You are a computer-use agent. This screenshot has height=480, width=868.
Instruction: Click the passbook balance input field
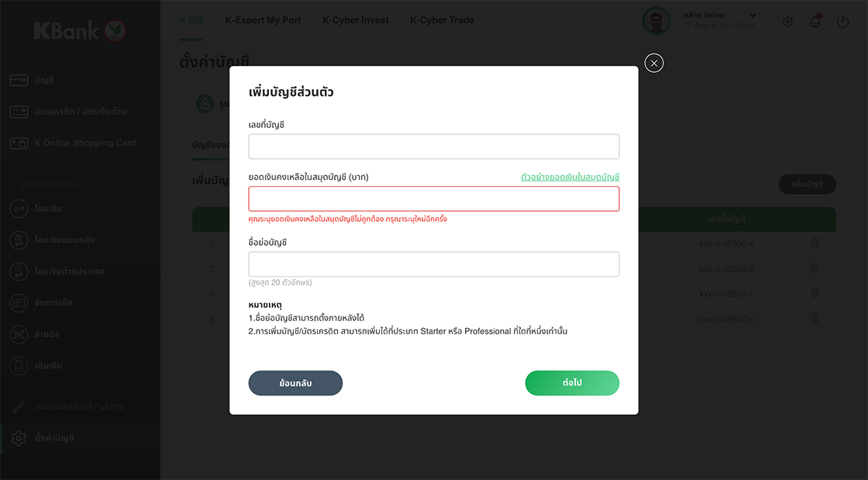[x=433, y=199]
